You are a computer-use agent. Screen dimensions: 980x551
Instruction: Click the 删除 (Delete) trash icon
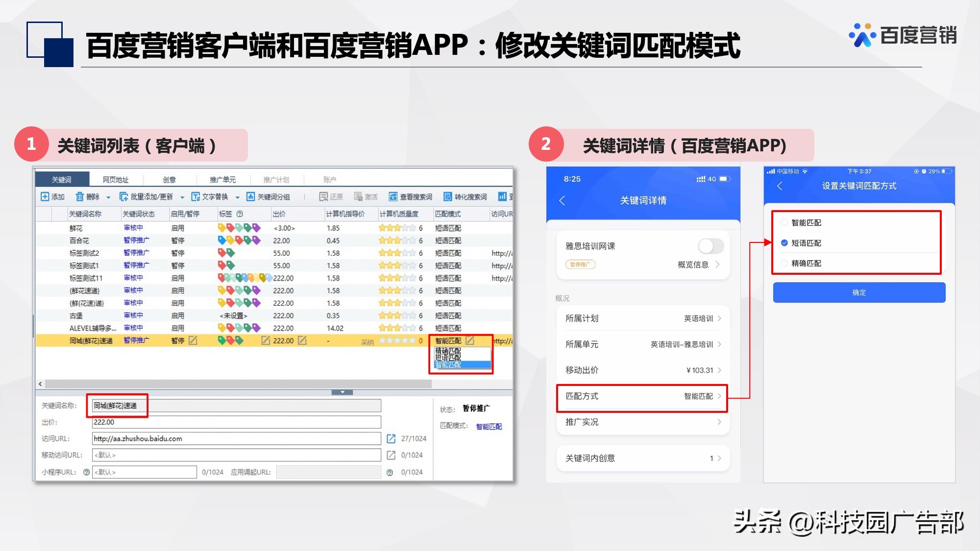coord(79,196)
